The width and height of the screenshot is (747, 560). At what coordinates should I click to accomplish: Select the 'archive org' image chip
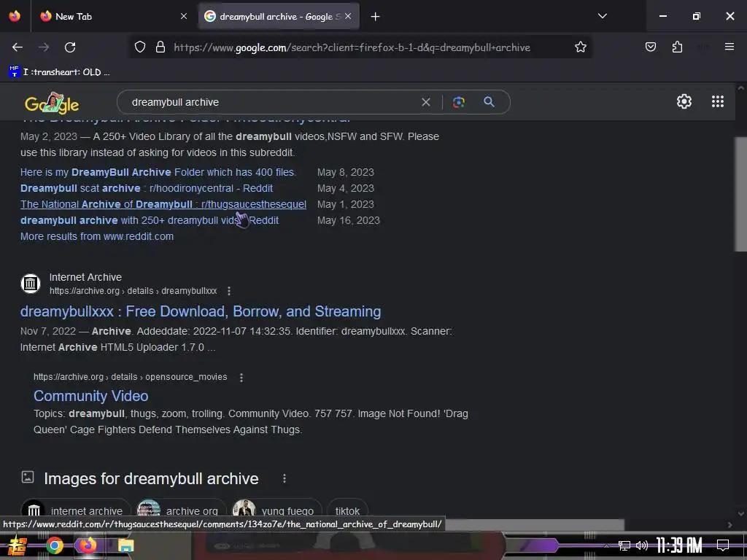coord(181,510)
